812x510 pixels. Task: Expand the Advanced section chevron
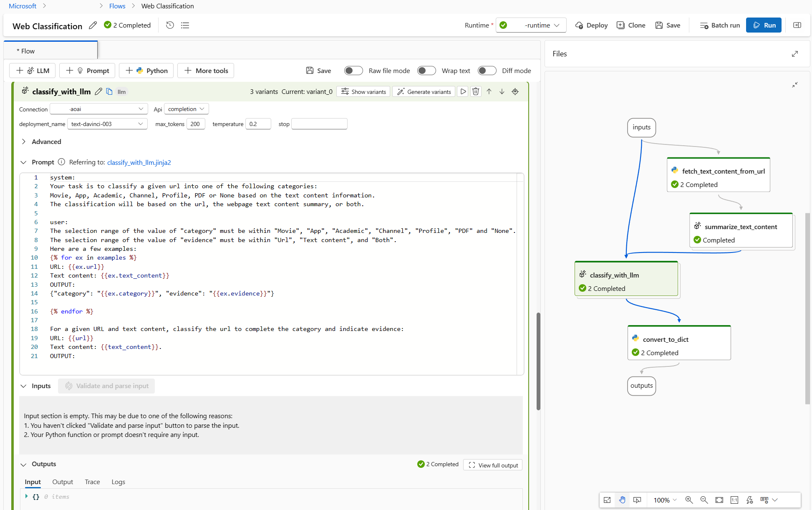point(23,141)
